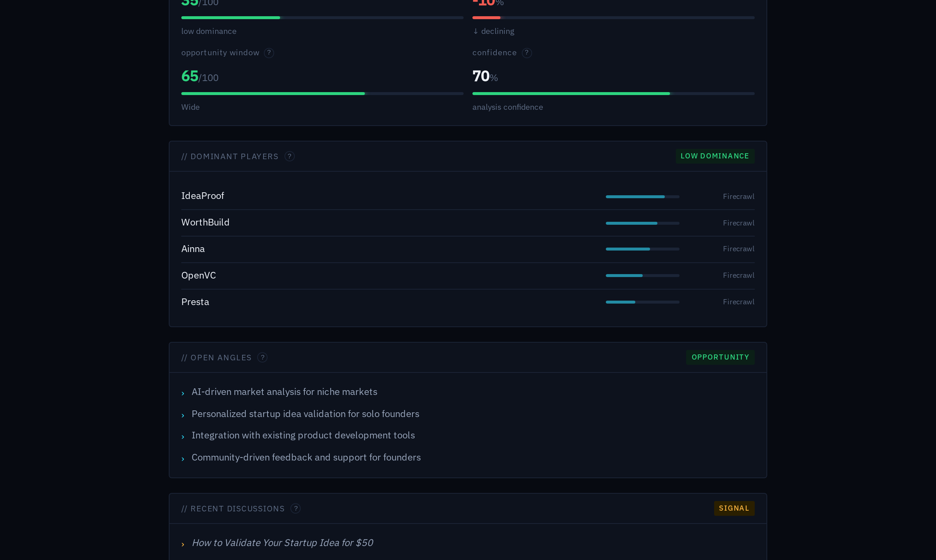Show help for Open Angles section

pos(262,357)
